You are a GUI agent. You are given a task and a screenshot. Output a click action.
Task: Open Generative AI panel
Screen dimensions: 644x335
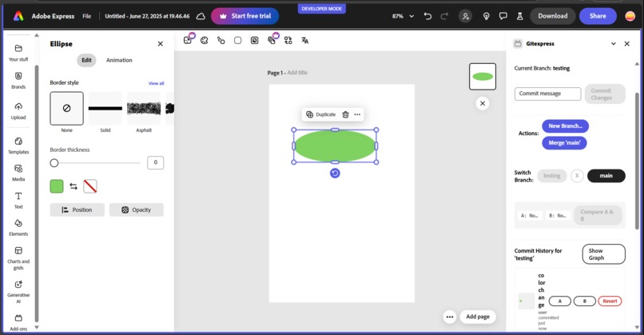18,292
